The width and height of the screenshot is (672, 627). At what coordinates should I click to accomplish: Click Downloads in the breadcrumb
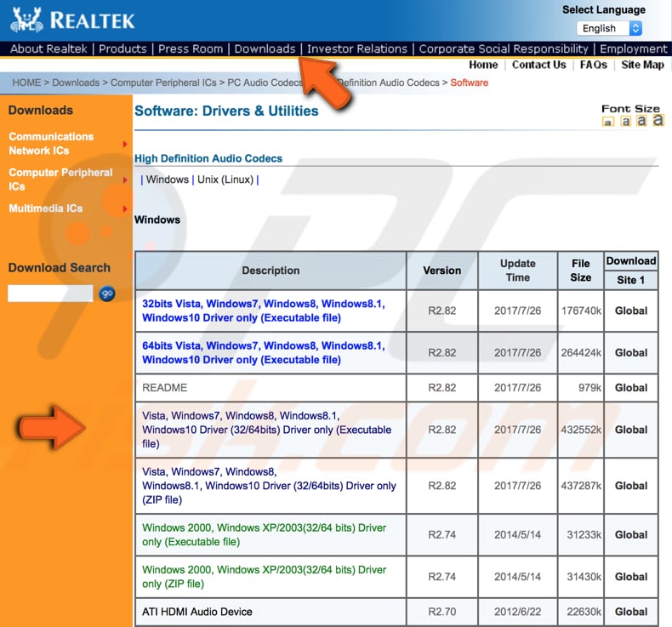coord(76,83)
